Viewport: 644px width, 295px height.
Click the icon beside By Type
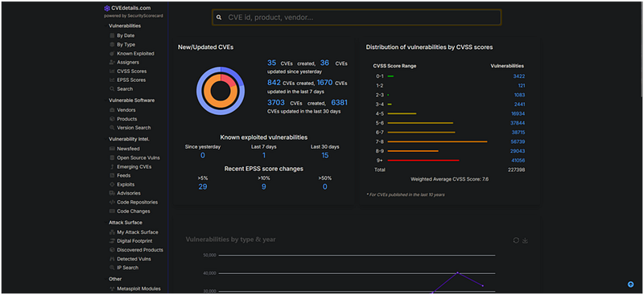click(112, 45)
